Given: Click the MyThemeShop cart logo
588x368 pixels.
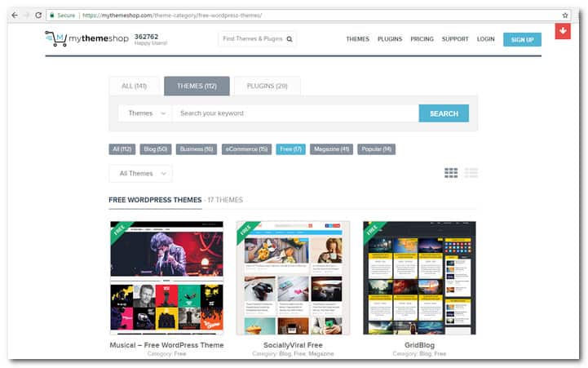Looking at the screenshot, I should pyautogui.click(x=55, y=38).
